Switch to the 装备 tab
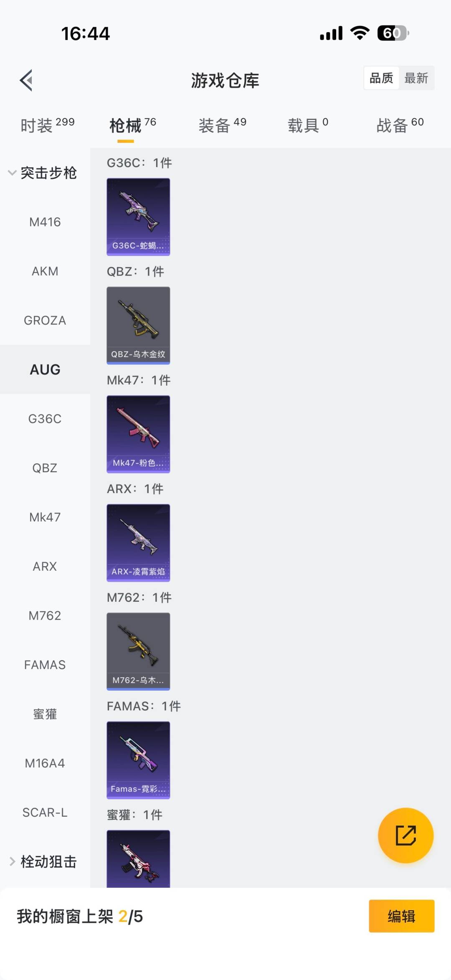 [222, 125]
